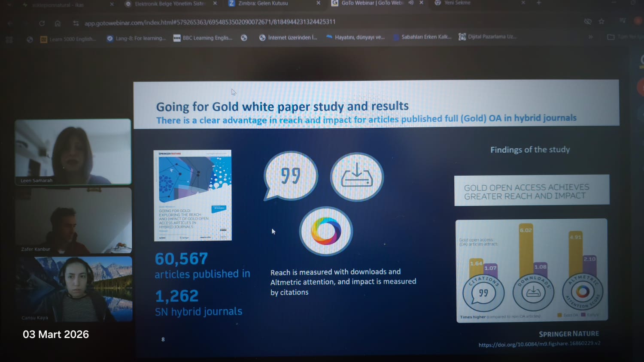The height and width of the screenshot is (362, 644).
Task: Click the figshare DOI link on slide
Action: point(539,344)
